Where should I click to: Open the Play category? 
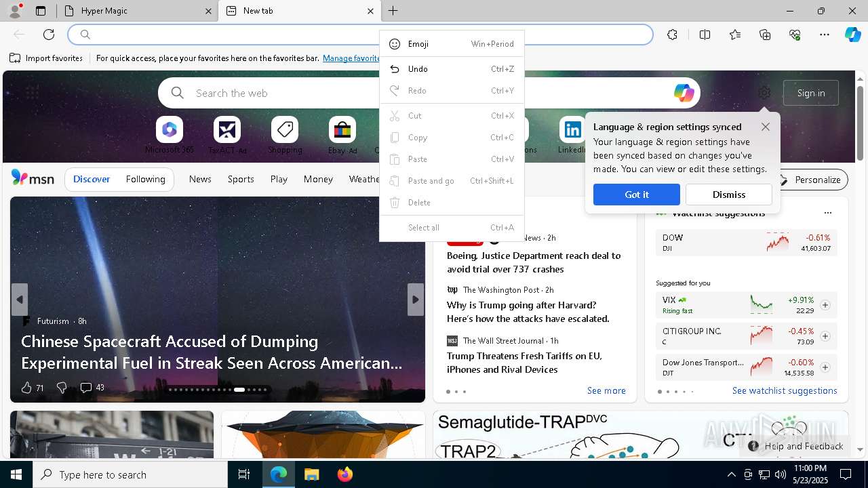pos(279,180)
